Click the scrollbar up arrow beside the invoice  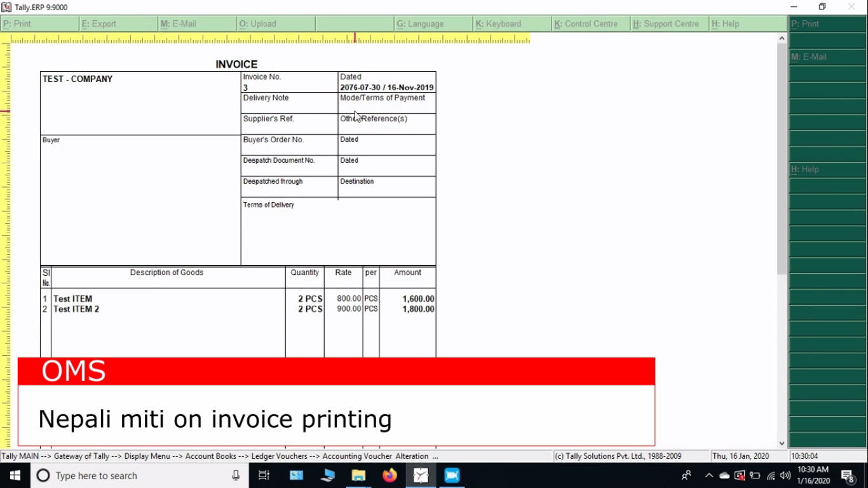(782, 37)
